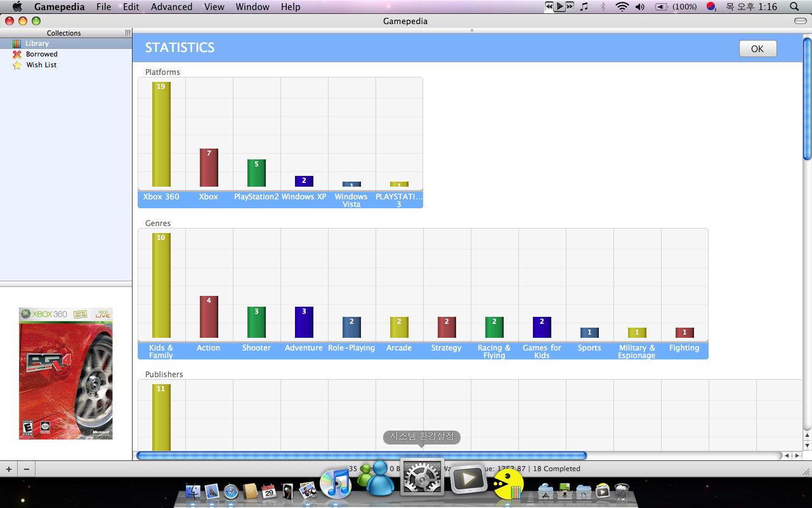Click the PlayStation2 bar showing 5
The width and height of the screenshot is (812, 508).
(256, 173)
